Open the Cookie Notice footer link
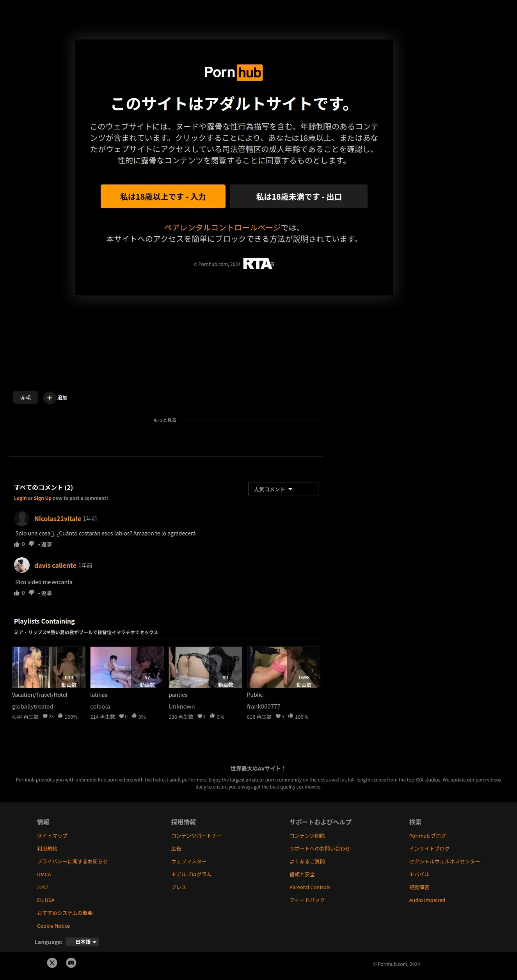This screenshot has width=517, height=980. [x=53, y=926]
